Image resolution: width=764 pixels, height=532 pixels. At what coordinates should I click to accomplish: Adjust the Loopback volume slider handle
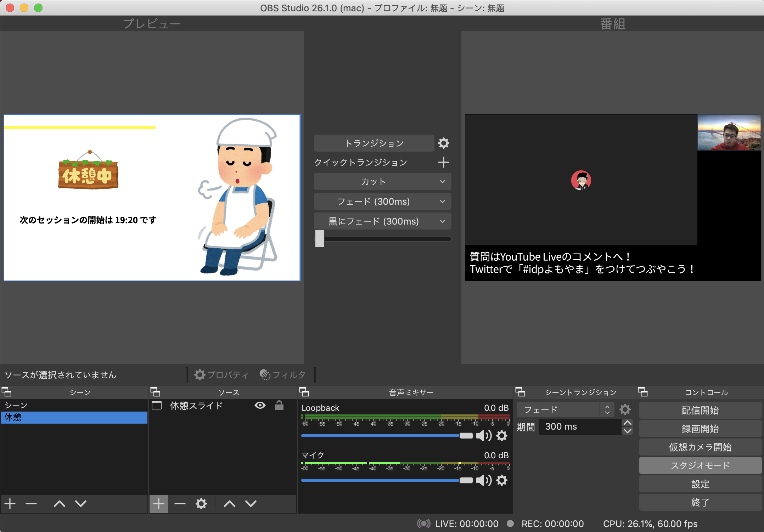pyautogui.click(x=466, y=436)
